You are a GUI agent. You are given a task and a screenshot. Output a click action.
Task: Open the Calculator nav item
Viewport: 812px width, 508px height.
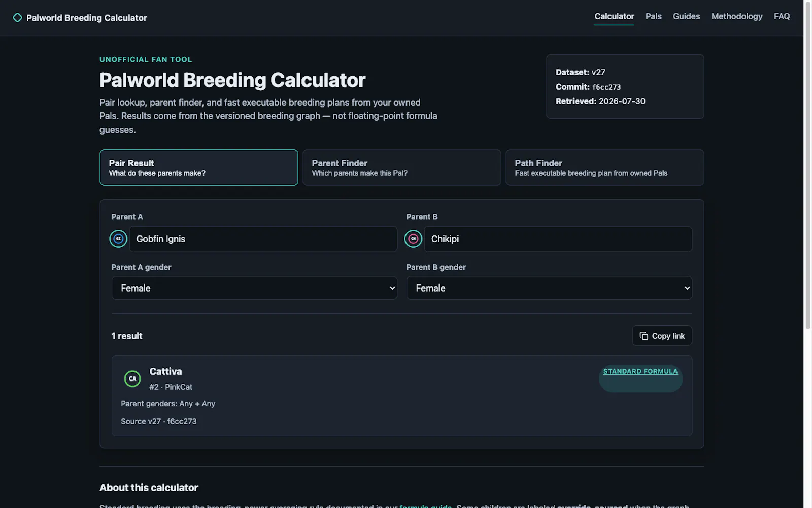pos(614,16)
